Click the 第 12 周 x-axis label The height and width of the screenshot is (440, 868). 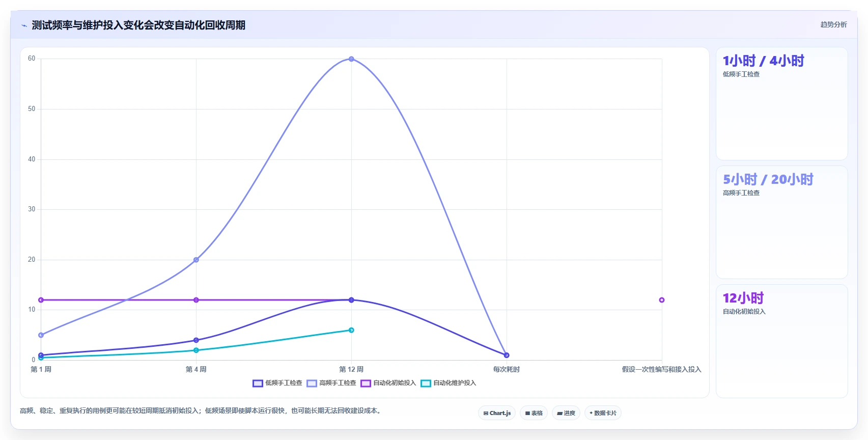click(x=351, y=369)
